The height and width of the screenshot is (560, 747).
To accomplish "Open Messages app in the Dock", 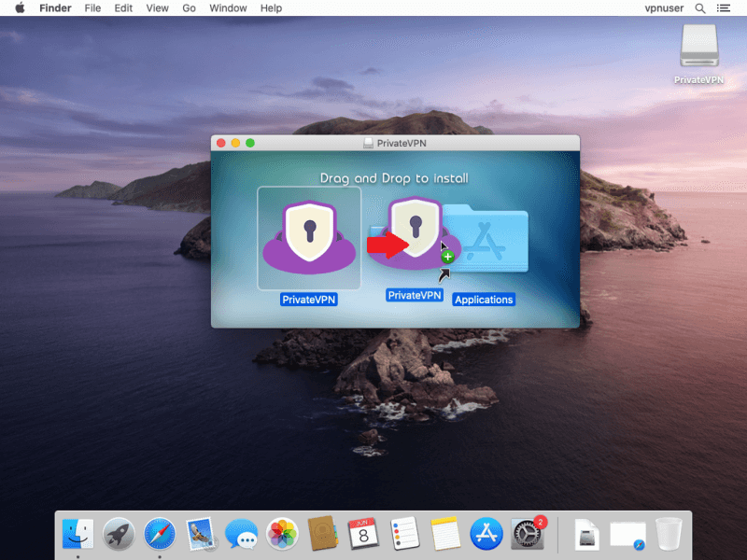I will pyautogui.click(x=241, y=534).
